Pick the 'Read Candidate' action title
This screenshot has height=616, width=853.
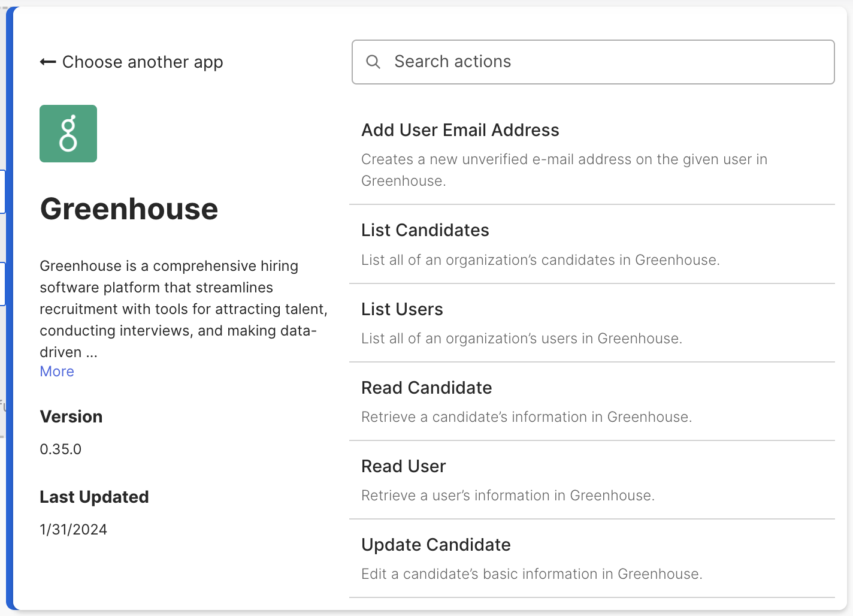(x=426, y=388)
